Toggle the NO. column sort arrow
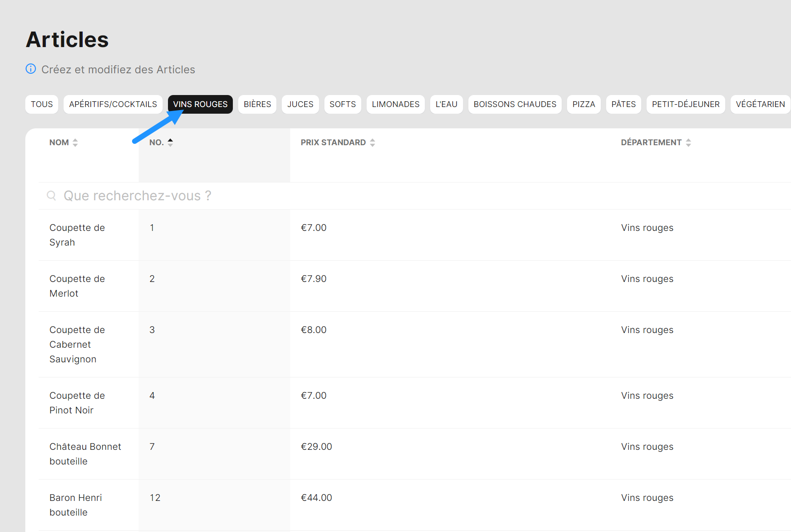The height and width of the screenshot is (532, 791). (x=170, y=143)
